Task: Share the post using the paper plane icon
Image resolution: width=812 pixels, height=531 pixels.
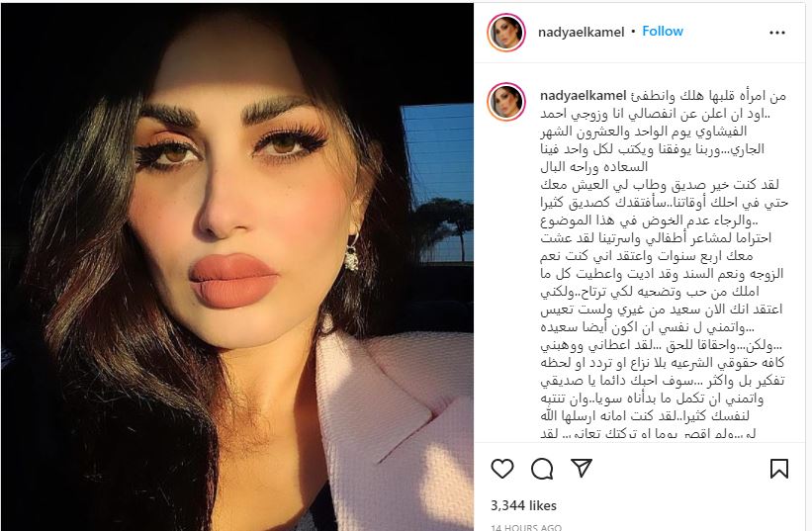Action: (x=582, y=468)
